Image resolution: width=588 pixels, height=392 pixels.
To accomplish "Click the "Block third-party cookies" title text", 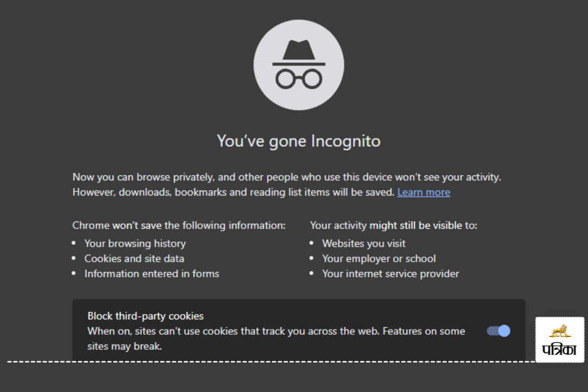I will click(146, 316).
